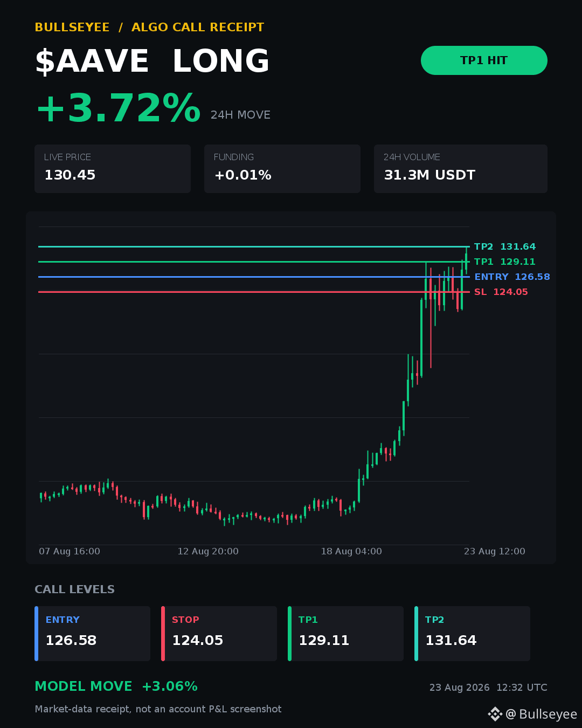582x728 pixels.
Task: Click the 23 Aug 12:00 axis label
Action: click(x=495, y=551)
